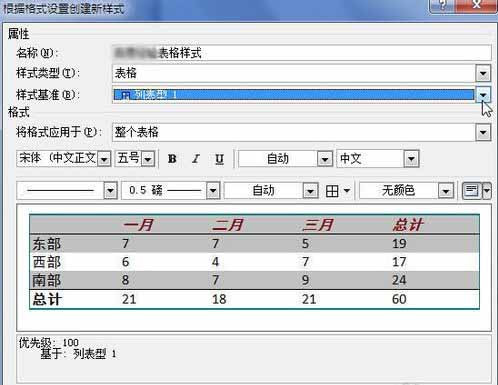Click the 19 total cell in 东部 row
This screenshot has height=385, width=498.
[x=399, y=244]
